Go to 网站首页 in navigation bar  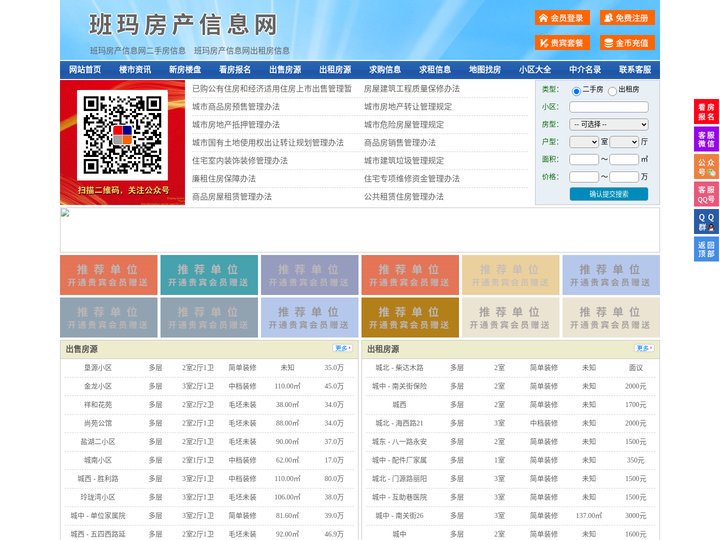click(x=85, y=70)
